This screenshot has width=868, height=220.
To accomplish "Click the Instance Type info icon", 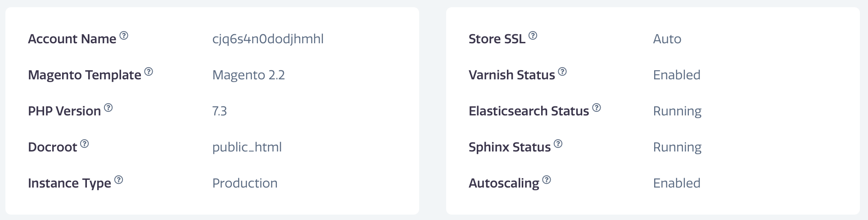I will point(119,180).
